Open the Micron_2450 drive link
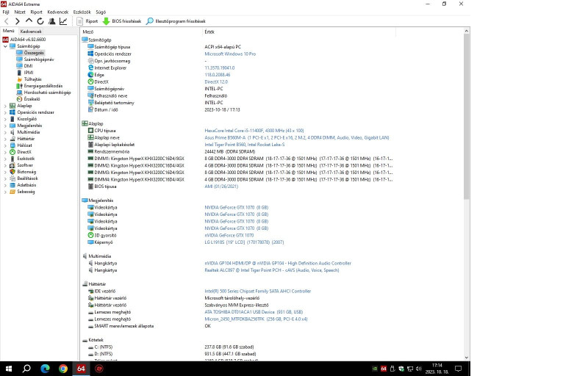 pyautogui.click(x=256, y=319)
